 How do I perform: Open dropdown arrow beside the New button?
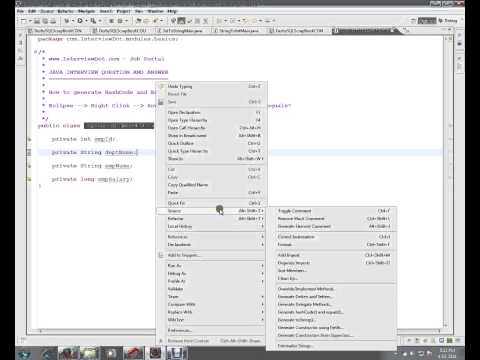(x=30, y=21)
